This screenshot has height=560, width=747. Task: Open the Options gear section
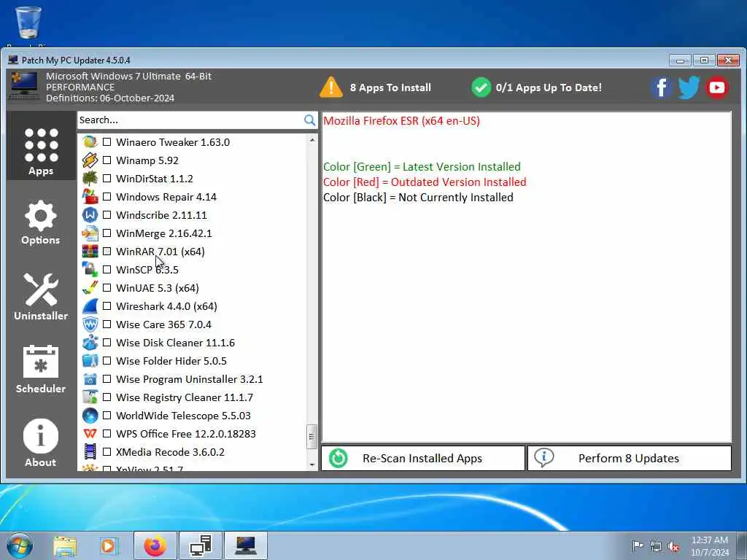coord(41,222)
